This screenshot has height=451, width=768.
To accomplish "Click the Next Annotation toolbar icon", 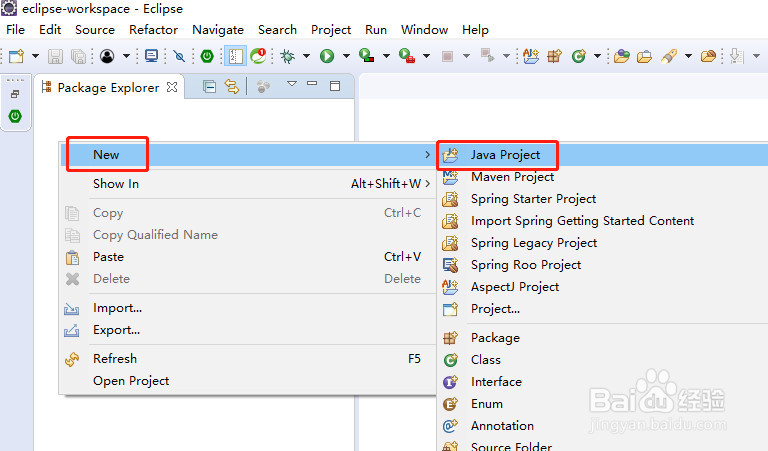I will pyautogui.click(x=737, y=56).
